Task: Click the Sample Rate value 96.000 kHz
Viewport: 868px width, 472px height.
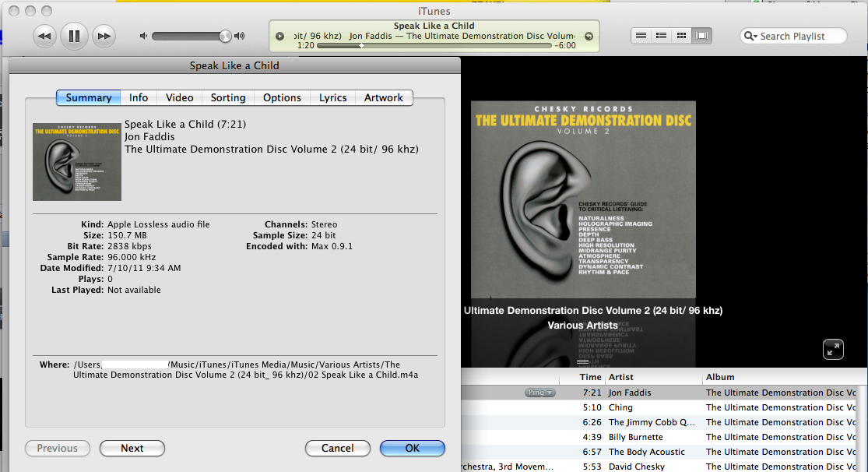Action: pyautogui.click(x=132, y=257)
